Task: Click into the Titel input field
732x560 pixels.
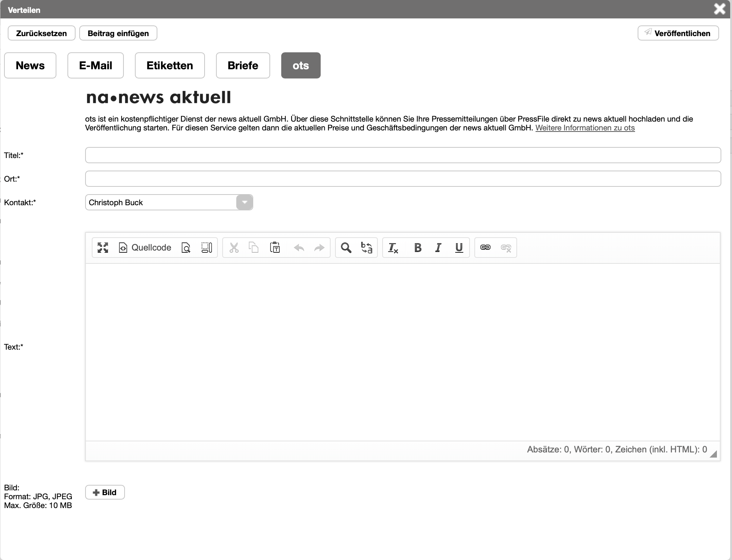Action: (x=403, y=155)
